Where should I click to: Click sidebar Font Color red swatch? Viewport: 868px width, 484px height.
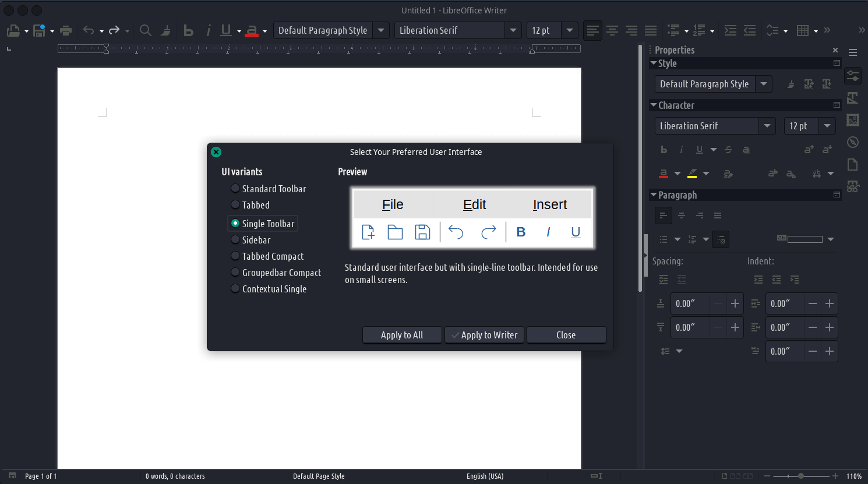click(664, 173)
